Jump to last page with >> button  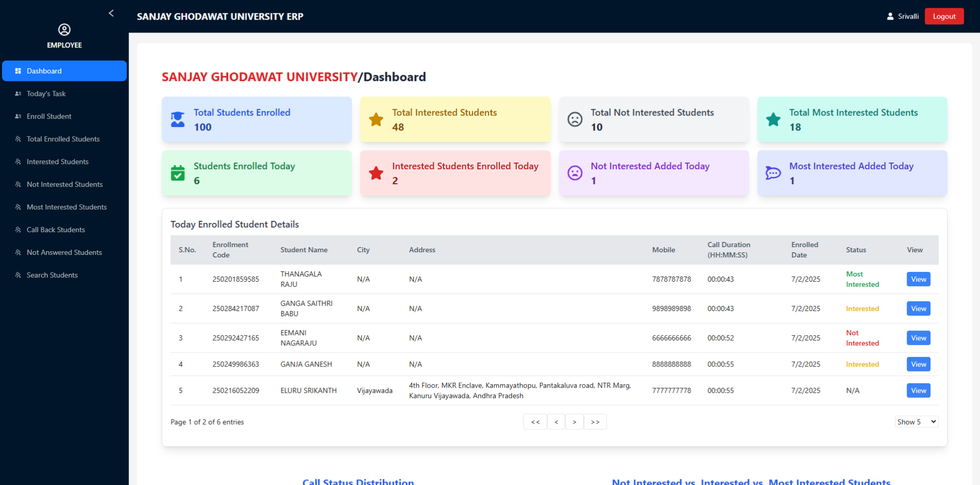[x=595, y=422]
